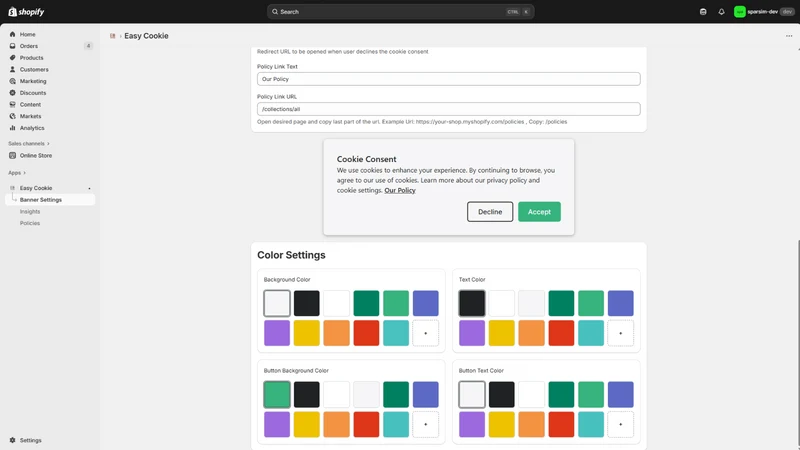Choose yellow Button Text Color swatch
The image size is (800, 450).
(502, 424)
